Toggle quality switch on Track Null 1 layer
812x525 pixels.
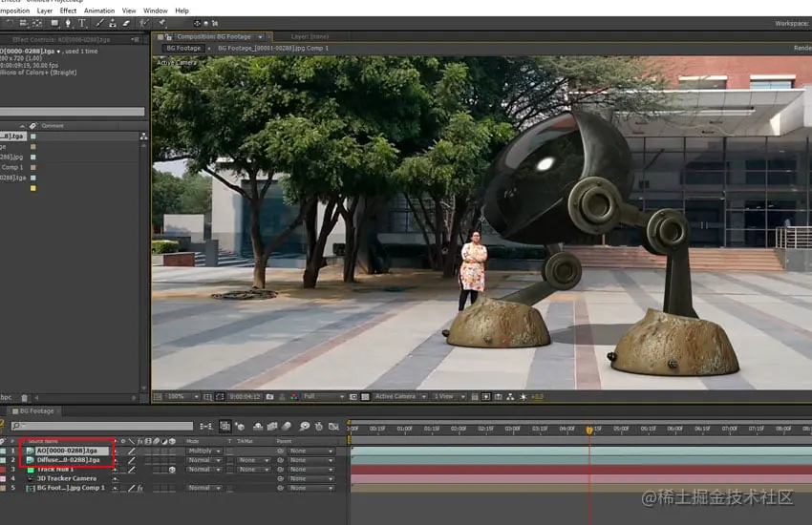pos(132,470)
